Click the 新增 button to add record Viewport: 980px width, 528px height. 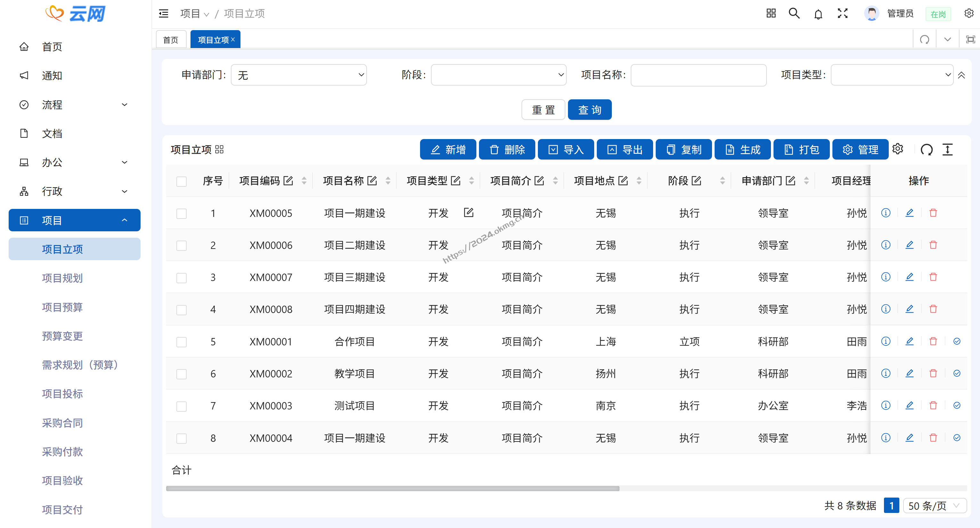[448, 149]
